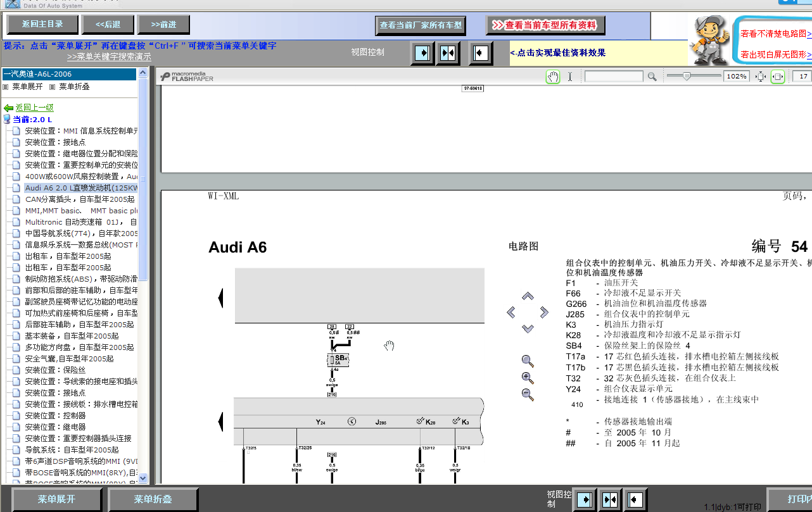Click the top view-control expand-right button

click(422, 53)
